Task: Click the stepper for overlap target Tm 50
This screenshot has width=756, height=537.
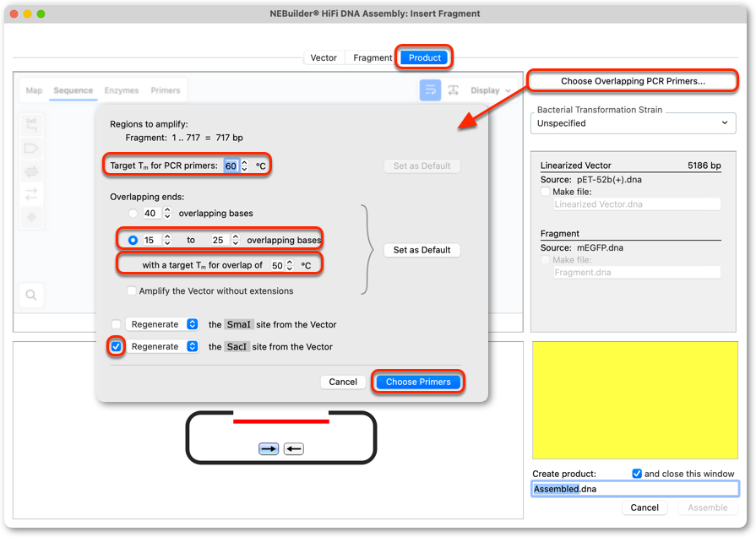Action: pos(289,265)
